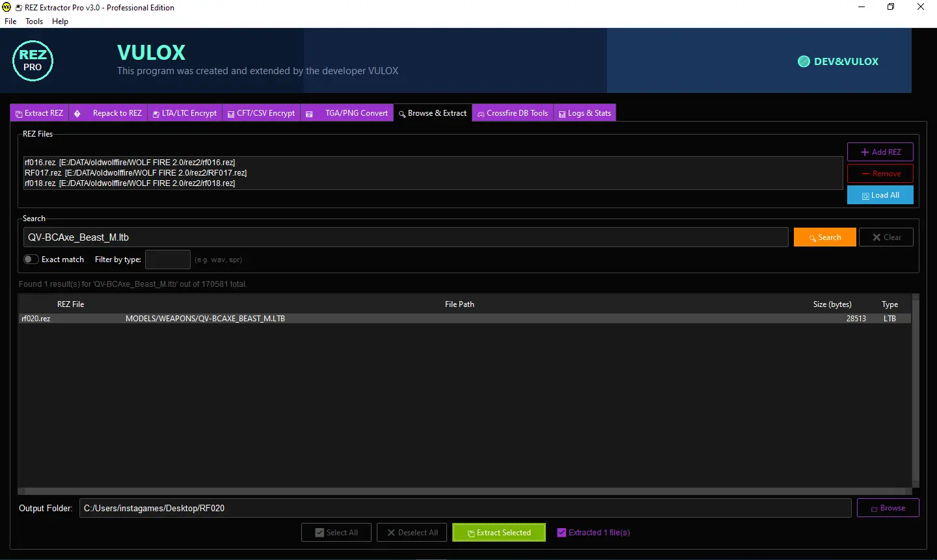
Task: Open the LTA/LTC Encrypt tab
Action: click(x=185, y=113)
